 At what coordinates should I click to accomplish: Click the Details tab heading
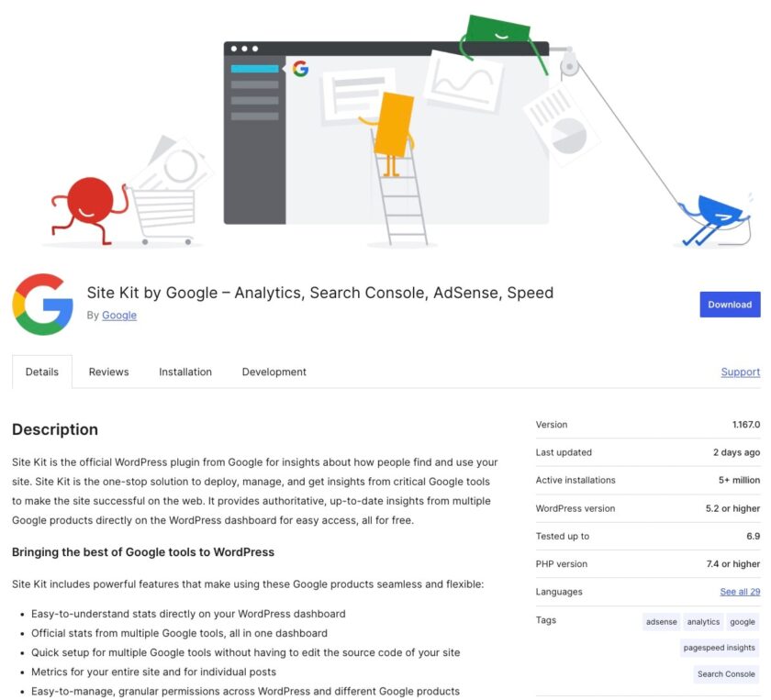point(41,372)
